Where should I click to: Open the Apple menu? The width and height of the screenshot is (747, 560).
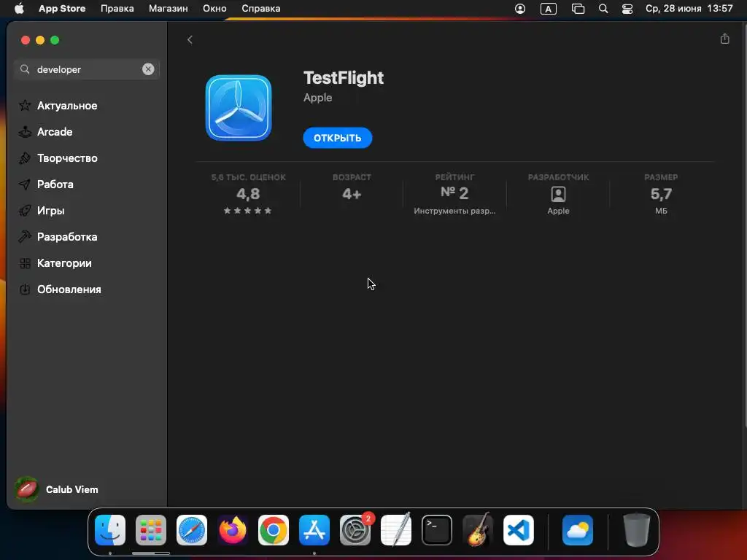19,9
